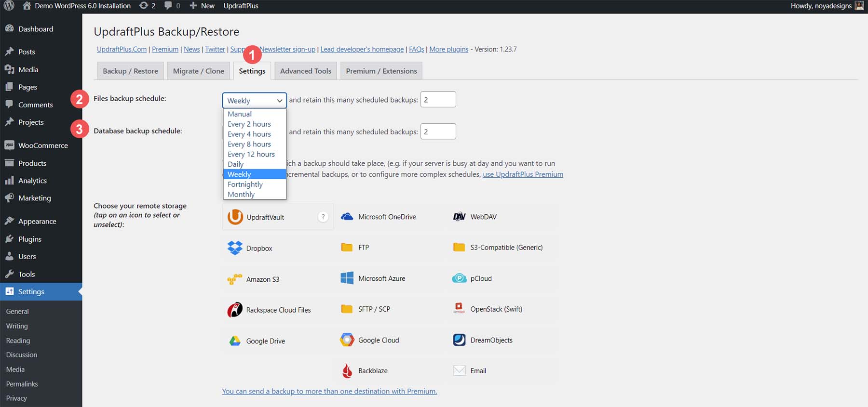Screen dimensions: 868x407
Task: Choose the pCloud storage icon
Action: (x=473, y=279)
